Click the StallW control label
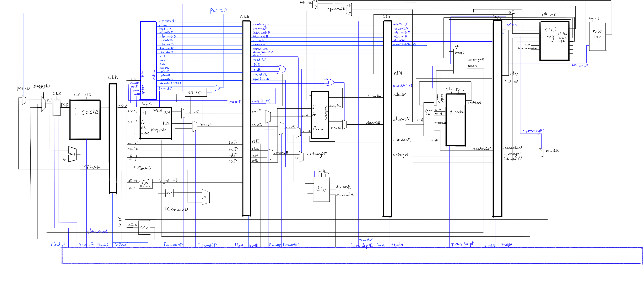Screen dimensions: 644x293 point(506,245)
